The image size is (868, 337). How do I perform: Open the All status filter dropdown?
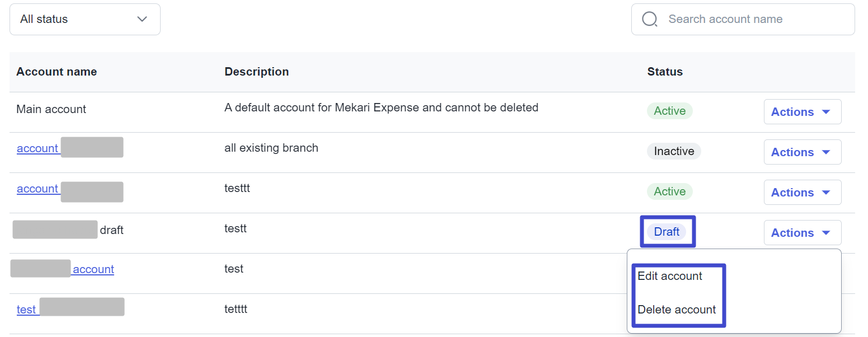pyautogui.click(x=85, y=20)
